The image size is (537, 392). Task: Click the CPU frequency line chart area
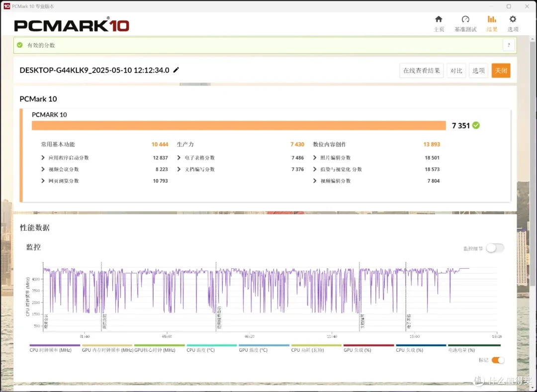tap(270, 297)
